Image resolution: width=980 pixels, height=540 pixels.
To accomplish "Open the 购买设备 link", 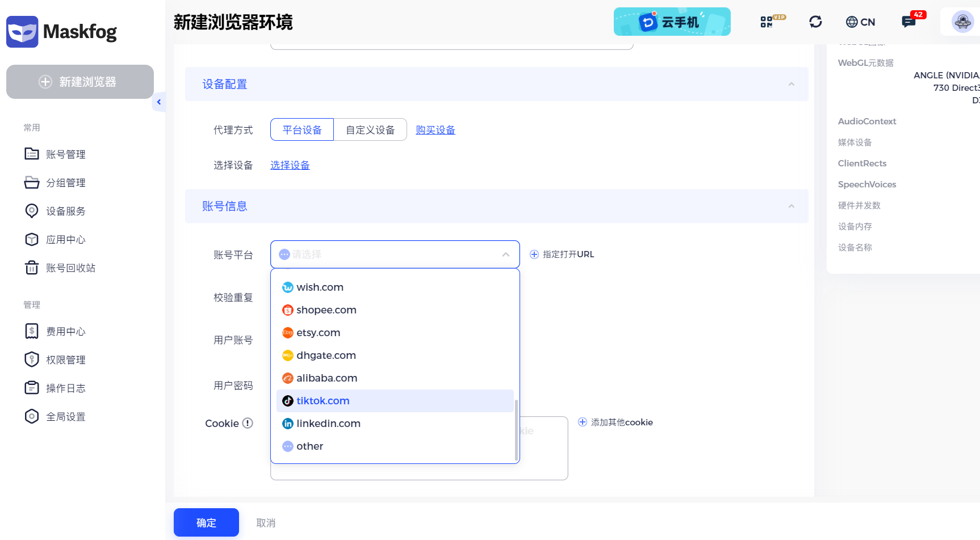I will [x=435, y=130].
